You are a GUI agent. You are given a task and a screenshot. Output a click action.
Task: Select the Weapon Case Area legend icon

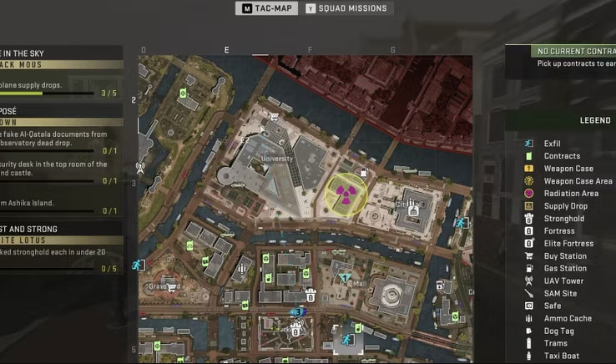(x=529, y=181)
